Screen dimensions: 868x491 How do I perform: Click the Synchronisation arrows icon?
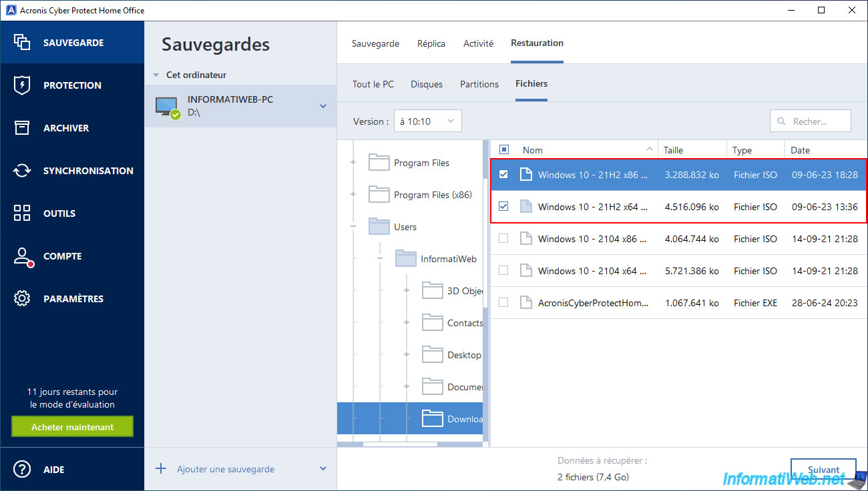tap(22, 171)
